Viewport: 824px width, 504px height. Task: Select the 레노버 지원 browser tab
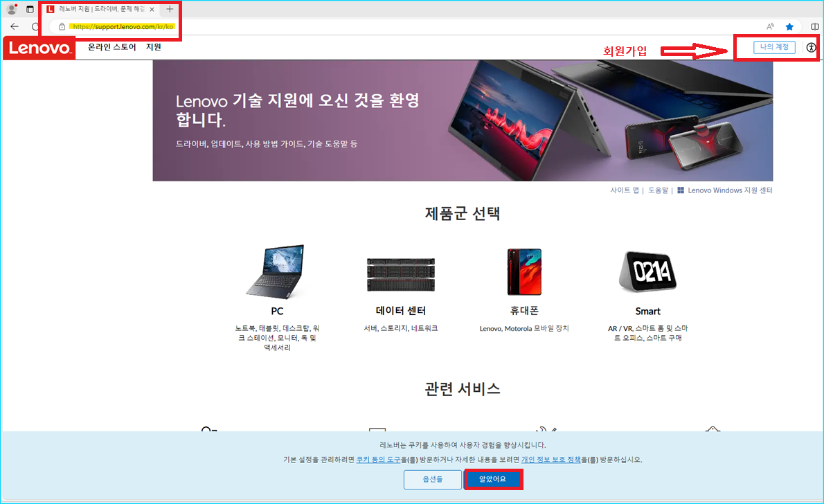100,9
